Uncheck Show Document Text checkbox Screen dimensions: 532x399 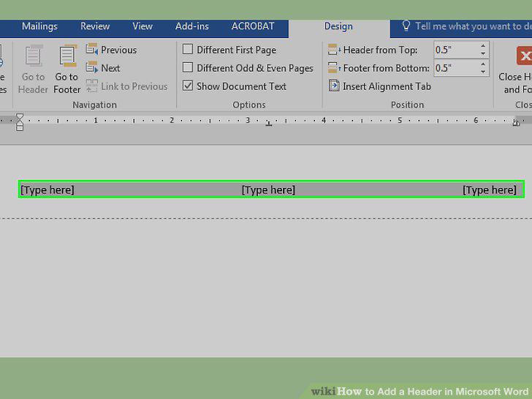point(188,85)
